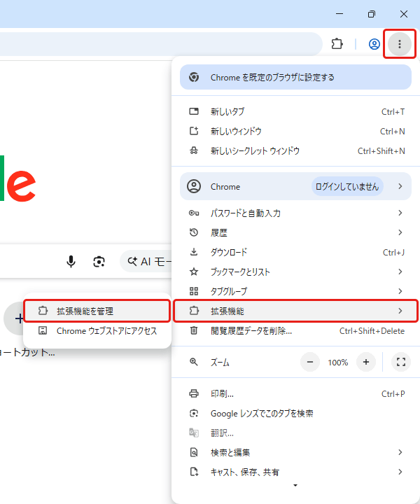The width and height of the screenshot is (420, 504).
Task: Expand the 拡張機能 submenu arrow
Action: [x=400, y=311]
